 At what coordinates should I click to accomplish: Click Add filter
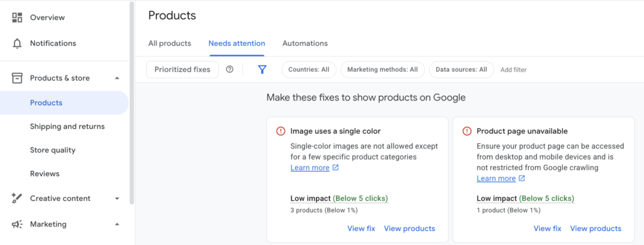(x=513, y=70)
